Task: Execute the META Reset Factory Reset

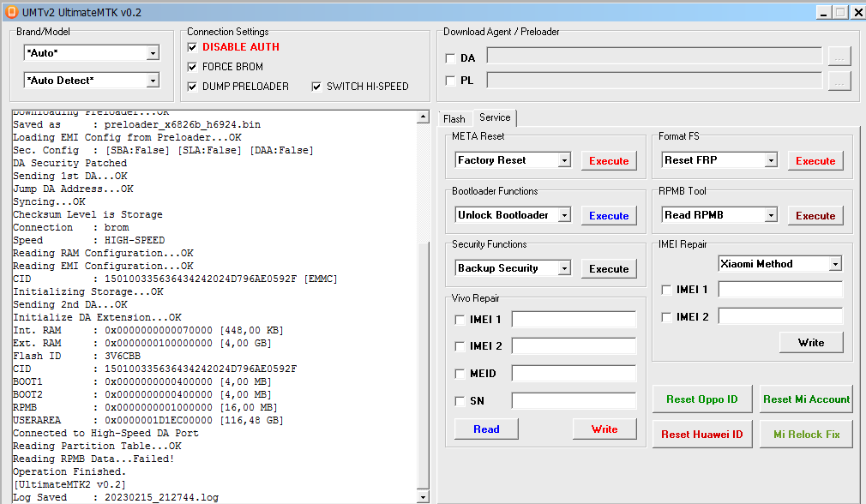Action: 609,160
